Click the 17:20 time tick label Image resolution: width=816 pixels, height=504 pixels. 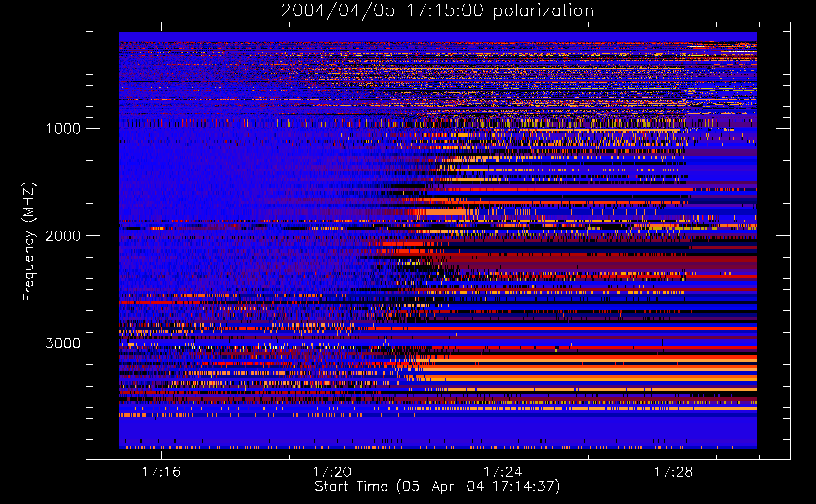coord(332,472)
